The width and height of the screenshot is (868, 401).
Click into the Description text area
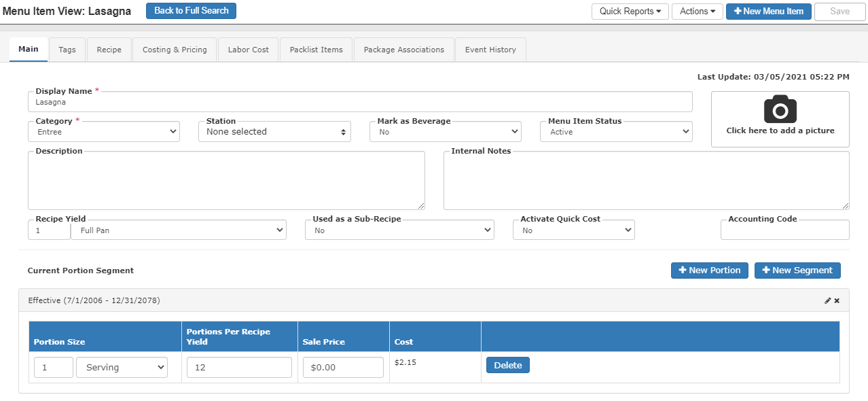[x=226, y=180]
